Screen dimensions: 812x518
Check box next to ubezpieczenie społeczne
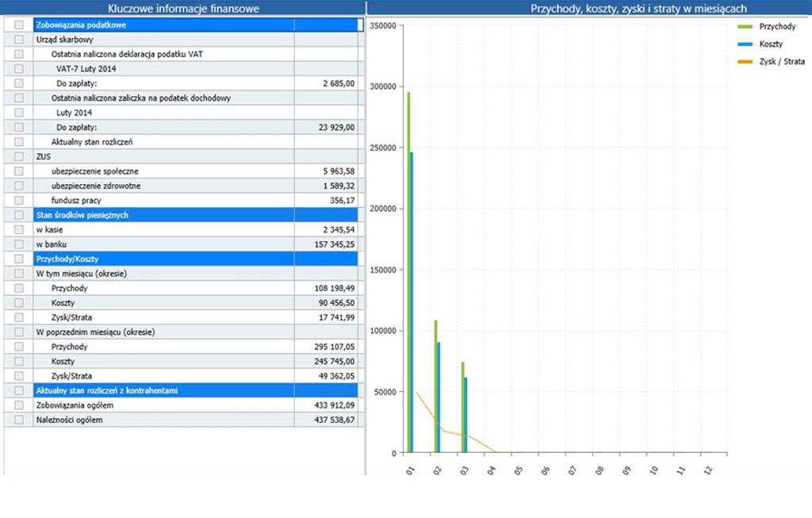[x=19, y=171]
